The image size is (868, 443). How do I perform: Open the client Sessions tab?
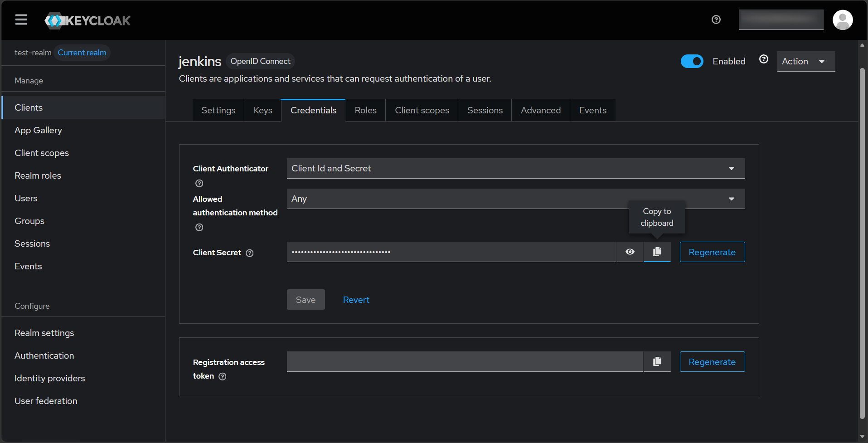point(485,110)
